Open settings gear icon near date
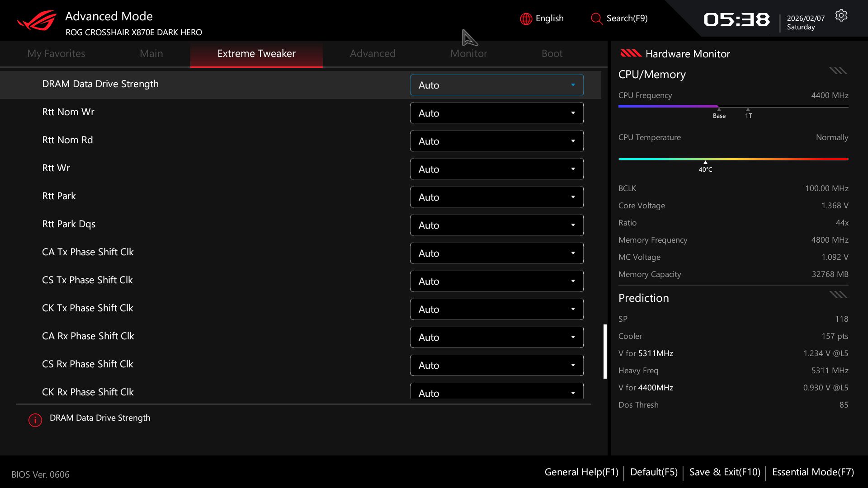868x488 pixels. coord(841,16)
